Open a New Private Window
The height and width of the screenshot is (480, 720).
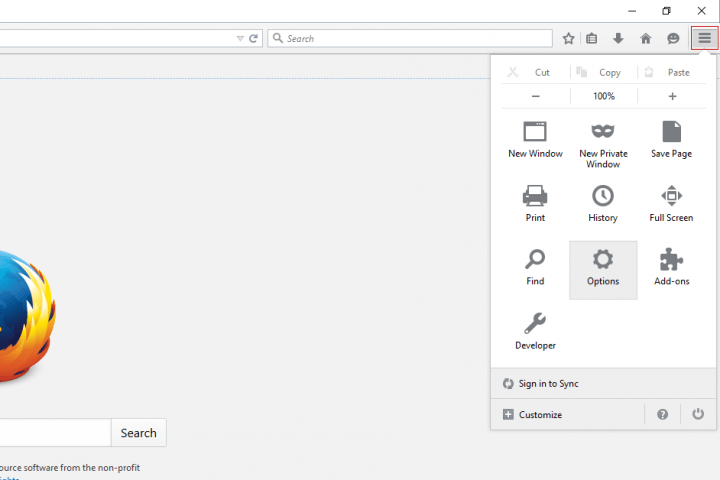[603, 140]
